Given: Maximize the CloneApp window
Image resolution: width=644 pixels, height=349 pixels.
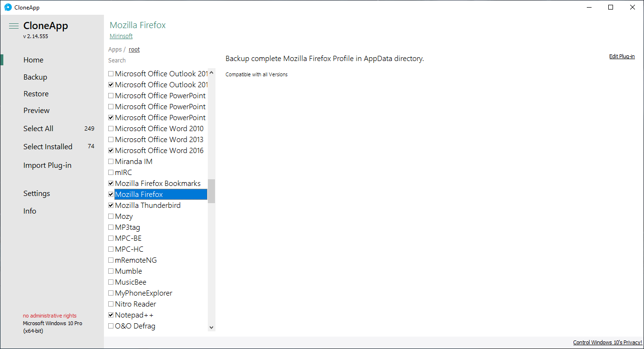Looking at the screenshot, I should 611,7.
